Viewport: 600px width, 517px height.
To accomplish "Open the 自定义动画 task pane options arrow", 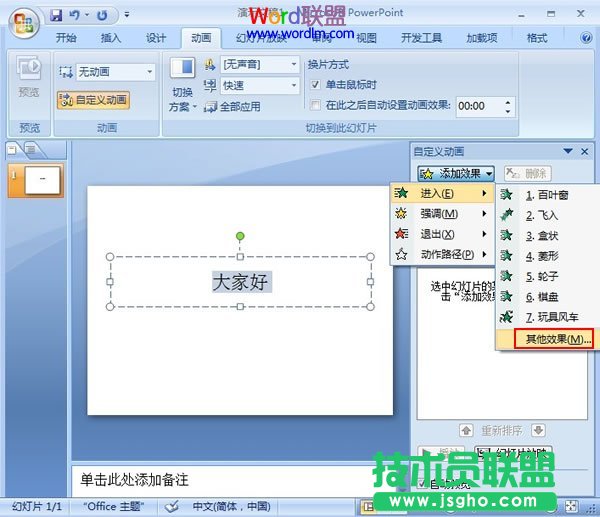I will click(568, 151).
